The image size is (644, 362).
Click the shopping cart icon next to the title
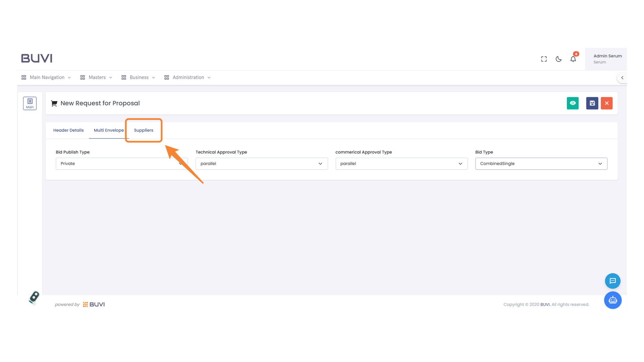(54, 103)
